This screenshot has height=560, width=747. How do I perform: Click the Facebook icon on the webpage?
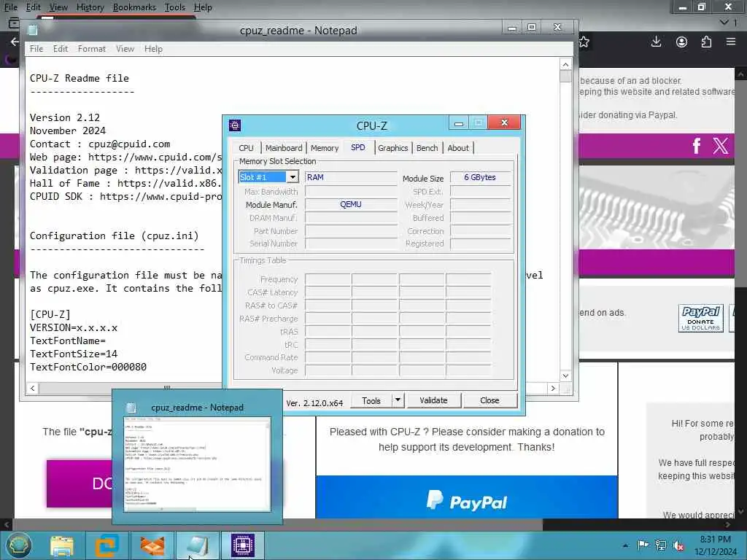[697, 146]
